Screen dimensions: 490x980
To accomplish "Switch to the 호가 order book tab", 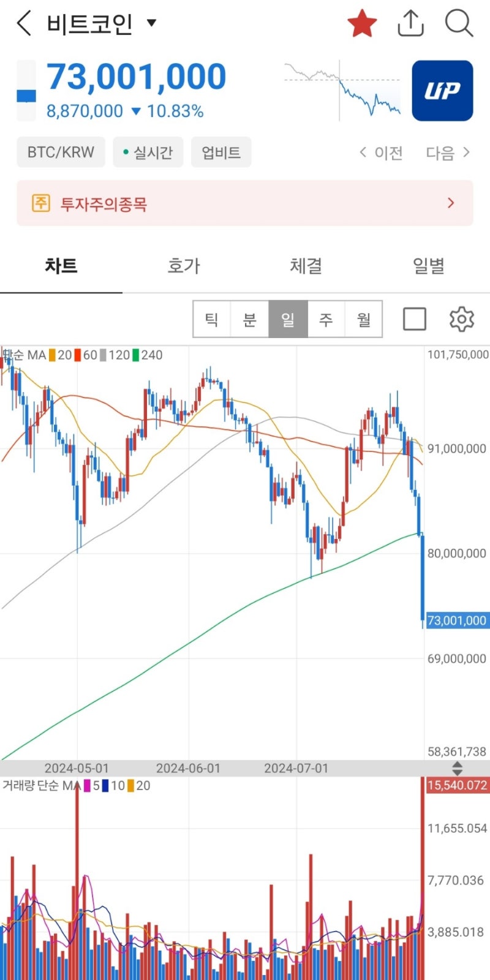I will (183, 266).
